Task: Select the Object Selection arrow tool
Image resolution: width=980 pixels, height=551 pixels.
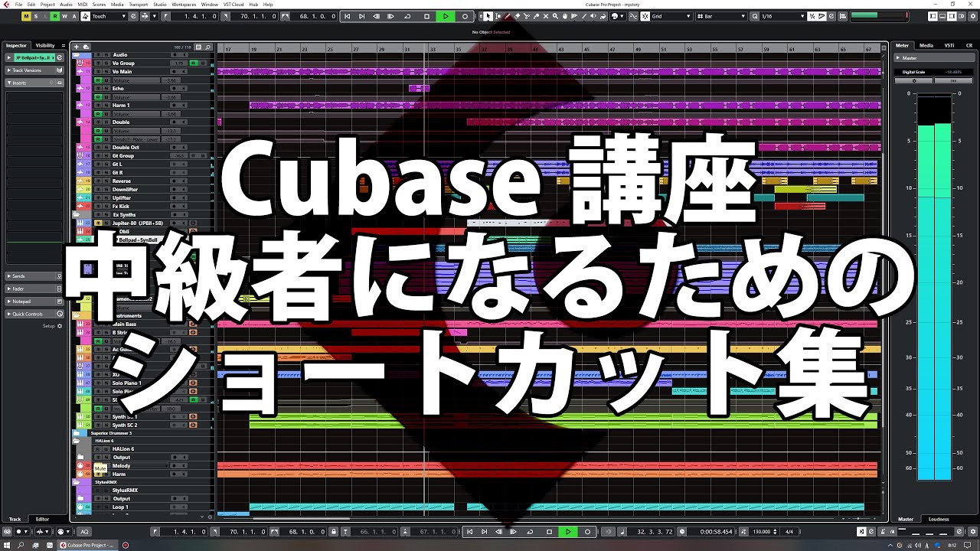Action: tap(488, 16)
